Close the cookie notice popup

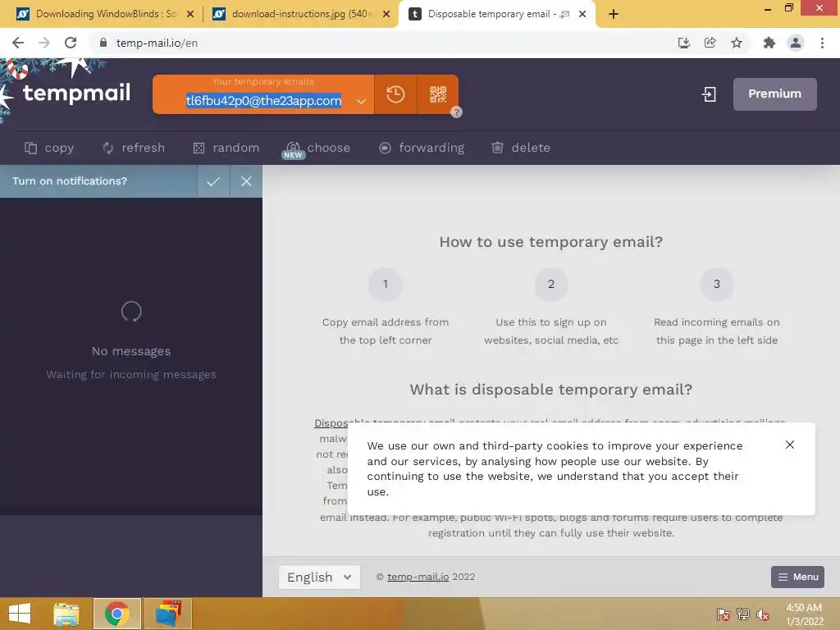click(790, 445)
